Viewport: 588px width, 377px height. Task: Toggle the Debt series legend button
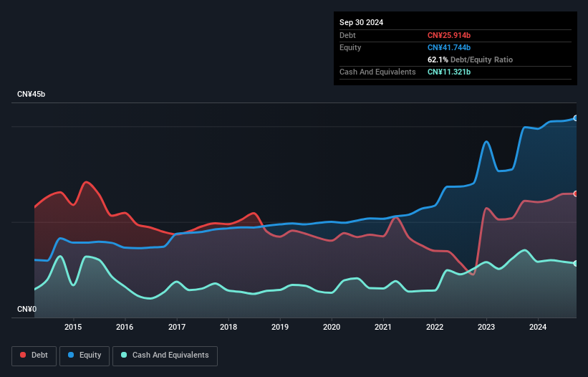[x=34, y=355]
